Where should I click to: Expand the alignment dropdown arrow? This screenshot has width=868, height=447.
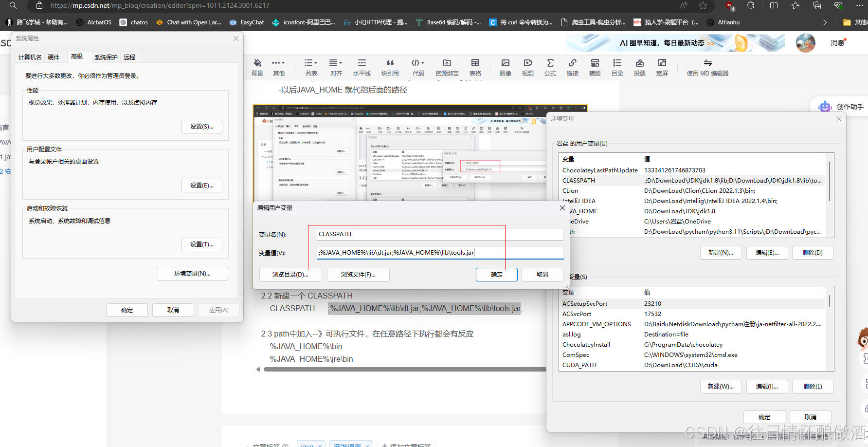(341, 63)
